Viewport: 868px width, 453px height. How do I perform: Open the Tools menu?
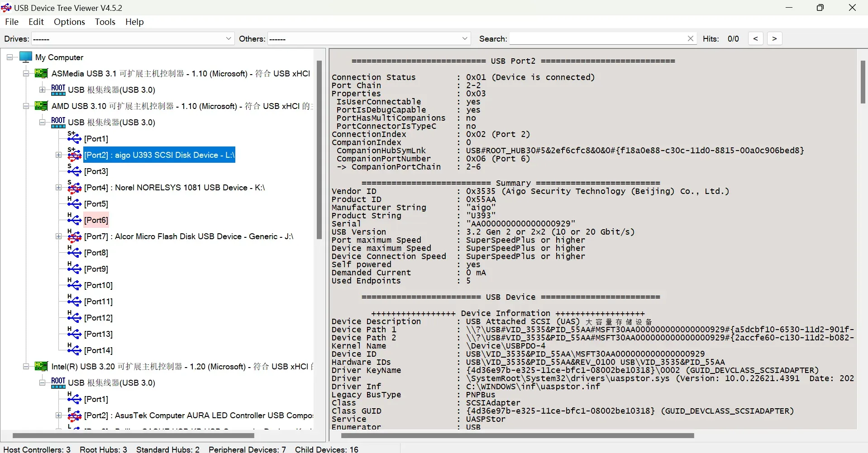tap(105, 22)
